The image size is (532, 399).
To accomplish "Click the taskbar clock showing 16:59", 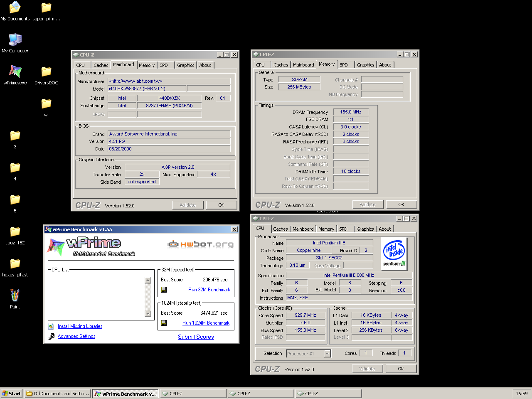I will 522,394.
